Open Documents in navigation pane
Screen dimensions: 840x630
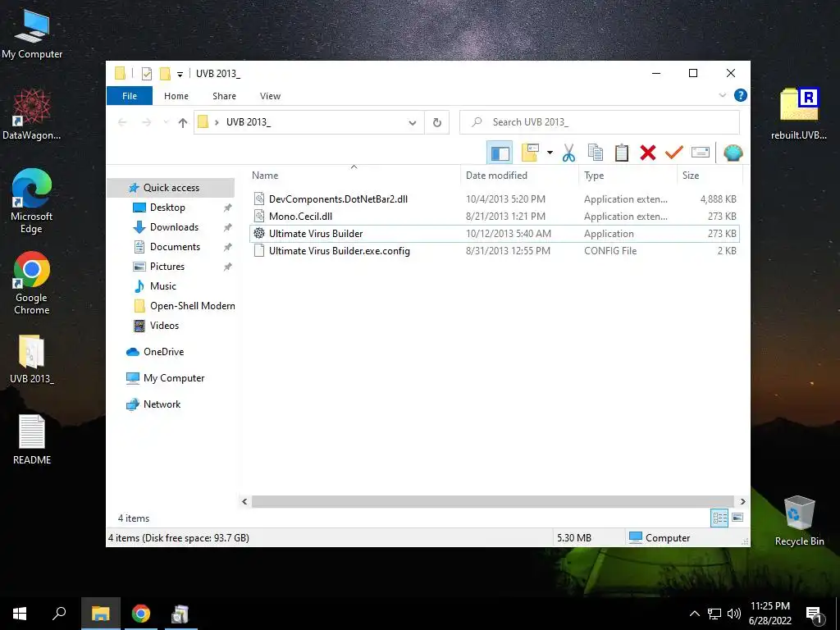pos(175,247)
